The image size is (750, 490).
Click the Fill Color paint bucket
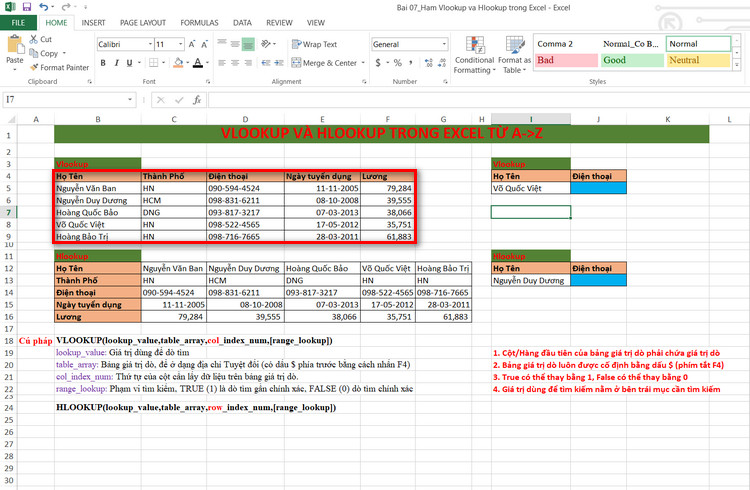coord(178,63)
